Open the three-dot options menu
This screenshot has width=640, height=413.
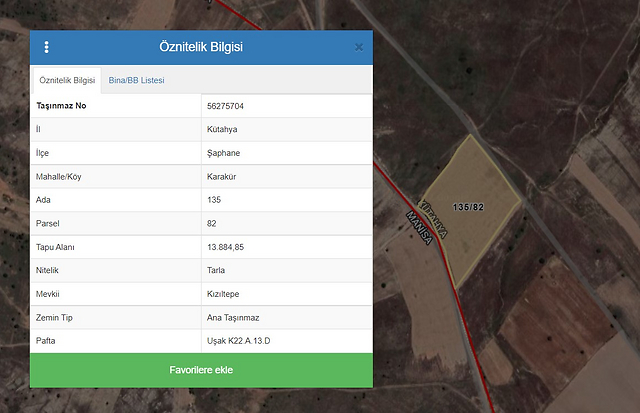46,47
